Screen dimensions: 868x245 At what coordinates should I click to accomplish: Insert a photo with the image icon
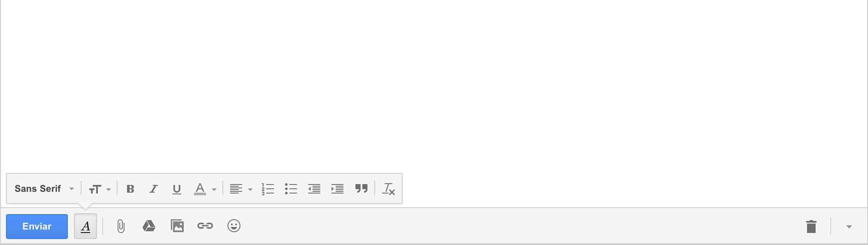click(x=177, y=226)
